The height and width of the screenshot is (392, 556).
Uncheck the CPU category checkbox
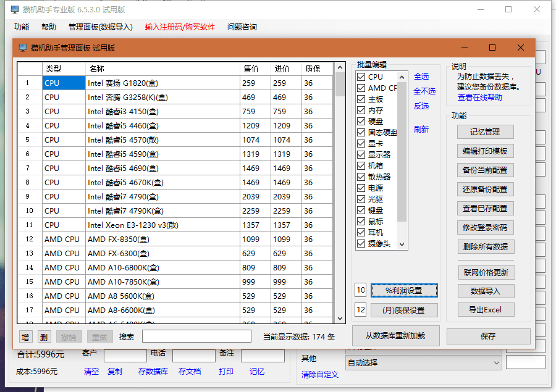[x=361, y=77]
